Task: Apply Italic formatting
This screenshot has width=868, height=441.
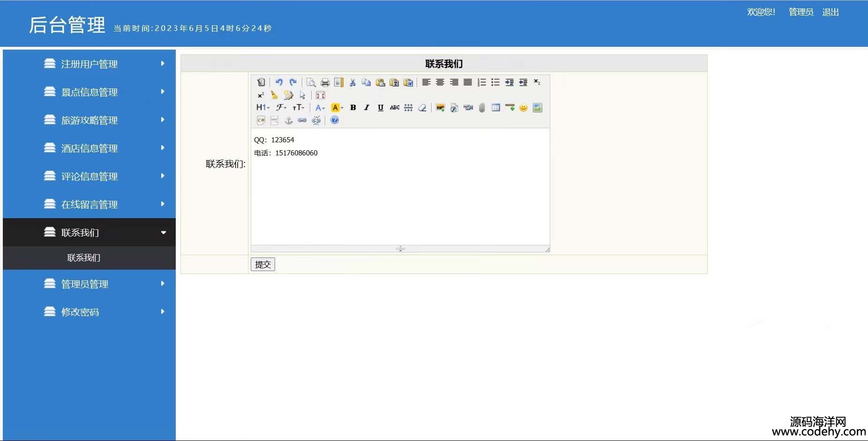Action: coord(367,108)
